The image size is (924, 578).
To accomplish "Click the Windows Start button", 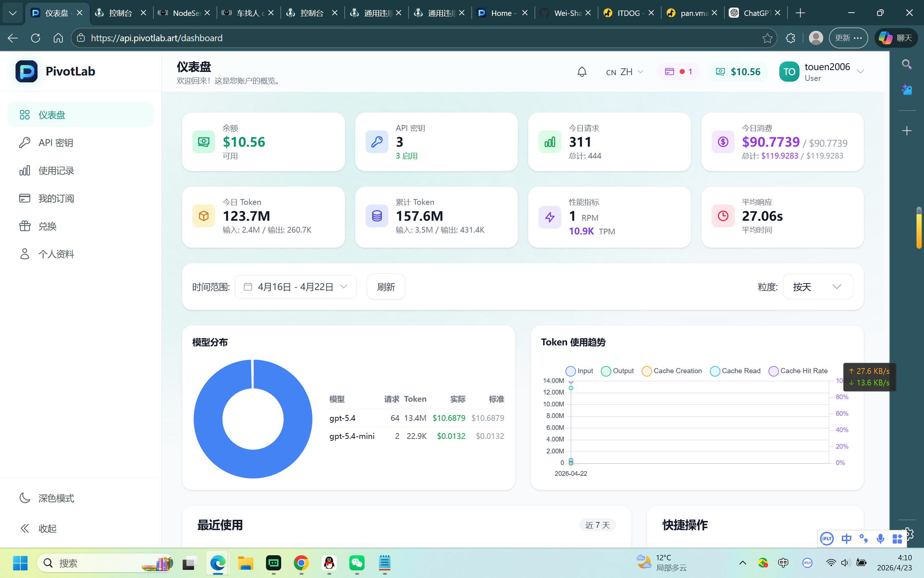I will (x=20, y=563).
